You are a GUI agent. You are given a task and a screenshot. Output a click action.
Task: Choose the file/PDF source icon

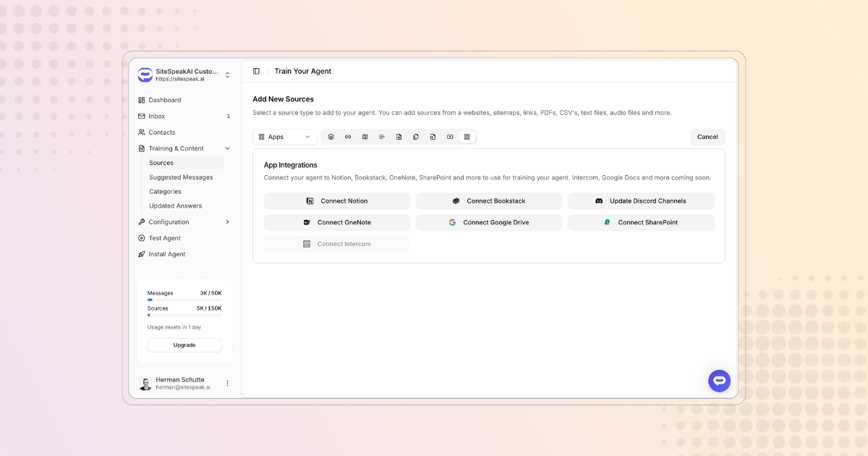click(399, 137)
